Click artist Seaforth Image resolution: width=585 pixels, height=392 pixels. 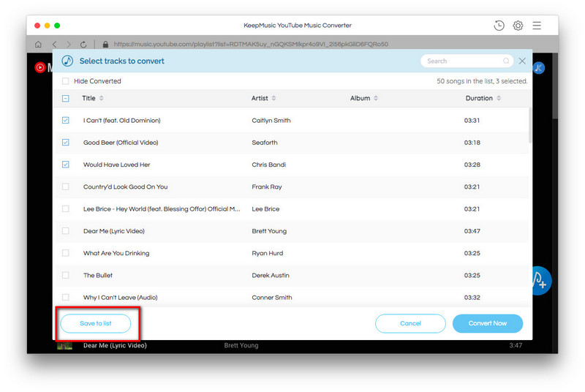point(265,143)
